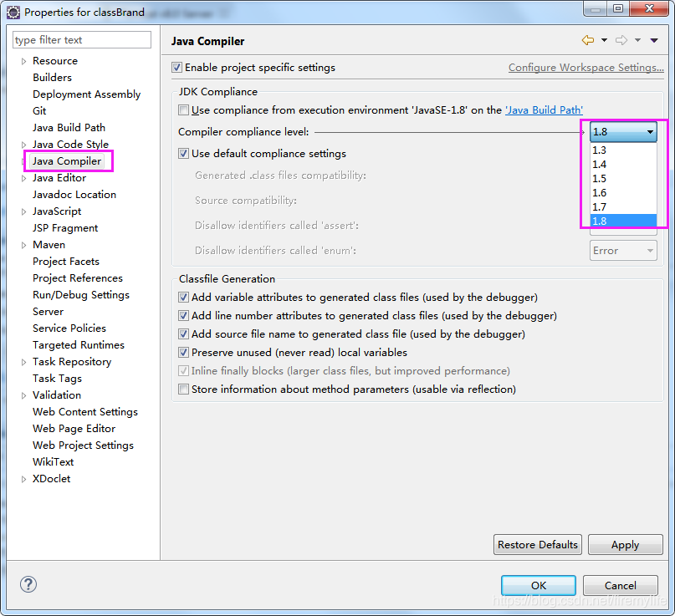Toggle Add source file name checkbox
The width and height of the screenshot is (675, 616).
(183, 334)
